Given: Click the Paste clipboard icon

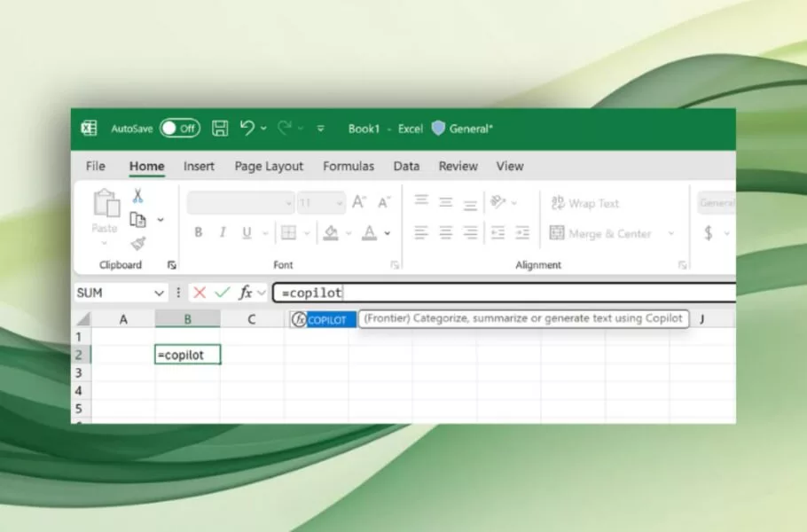Looking at the screenshot, I should 106,203.
